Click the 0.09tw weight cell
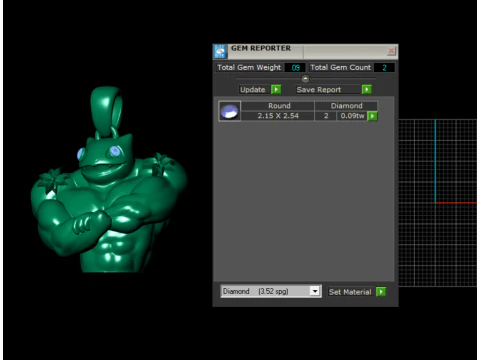Viewport: 480px width, 360px height. click(x=352, y=116)
